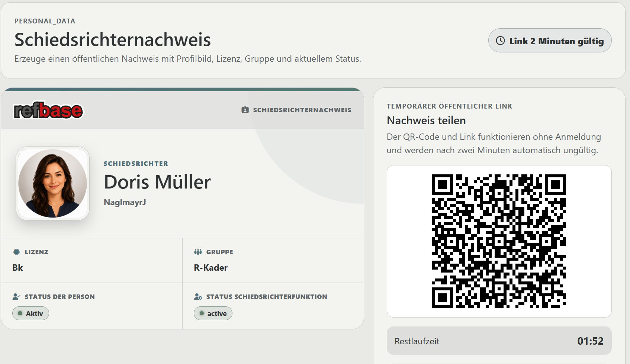Click the Restlaufzeit countdown bar
The width and height of the screenshot is (630, 364).
click(499, 341)
